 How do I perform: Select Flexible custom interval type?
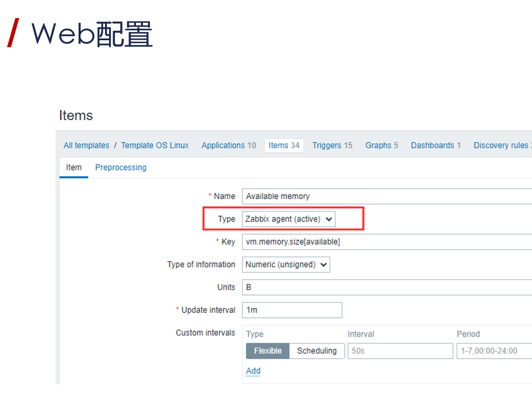point(268,351)
